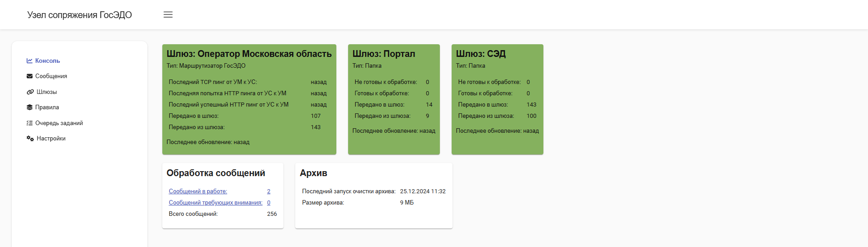Click the Сообщения envelope icon
Image resolution: width=868 pixels, height=247 pixels.
click(29, 76)
